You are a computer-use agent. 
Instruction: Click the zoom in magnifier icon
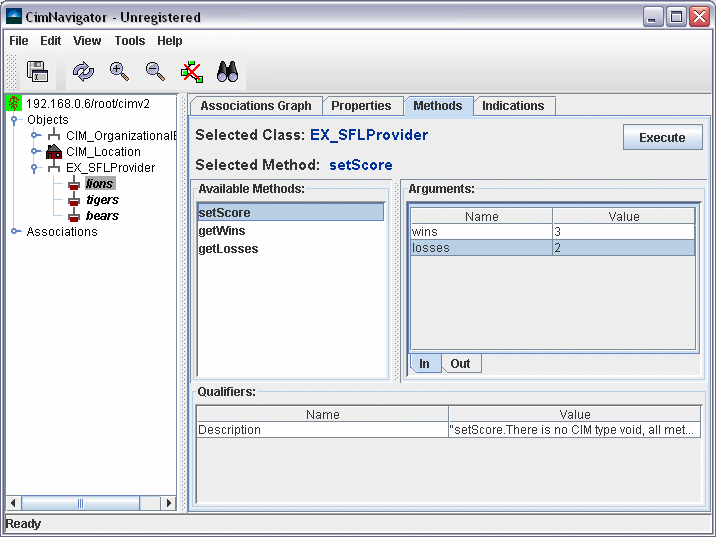119,71
